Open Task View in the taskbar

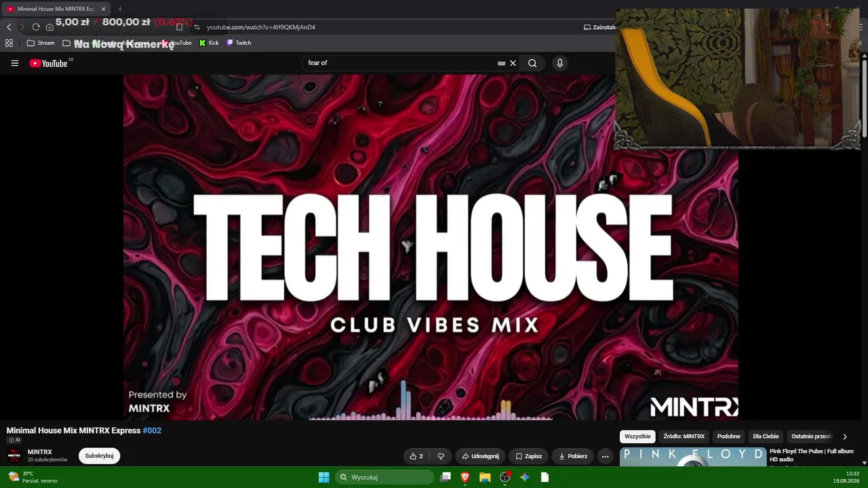(446, 477)
